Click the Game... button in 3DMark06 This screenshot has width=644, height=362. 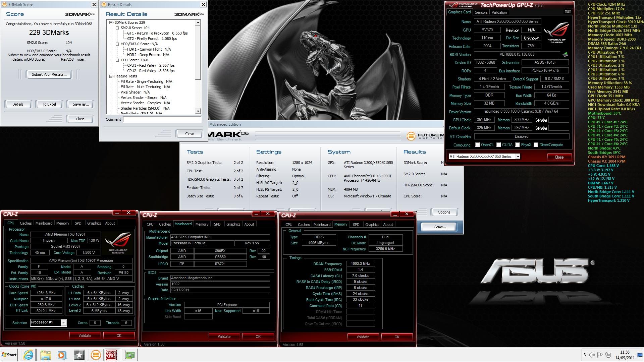coord(439,227)
